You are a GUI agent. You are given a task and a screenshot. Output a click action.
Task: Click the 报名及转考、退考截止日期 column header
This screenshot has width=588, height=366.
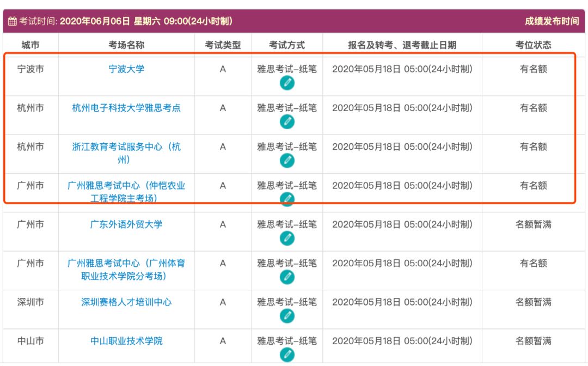click(x=402, y=45)
